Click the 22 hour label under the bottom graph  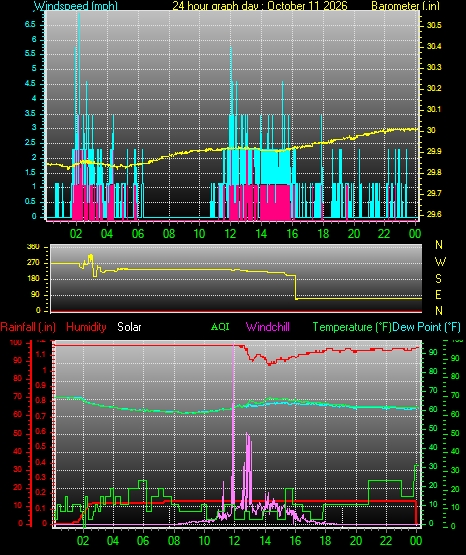386,540
